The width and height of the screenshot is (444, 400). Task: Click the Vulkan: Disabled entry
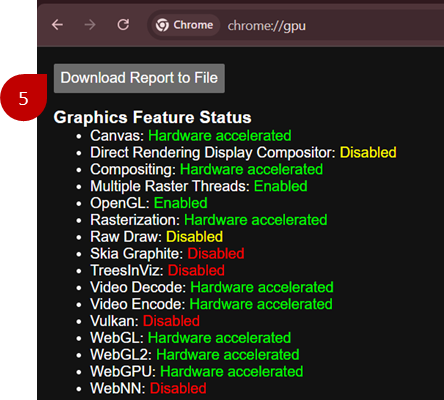click(x=145, y=321)
